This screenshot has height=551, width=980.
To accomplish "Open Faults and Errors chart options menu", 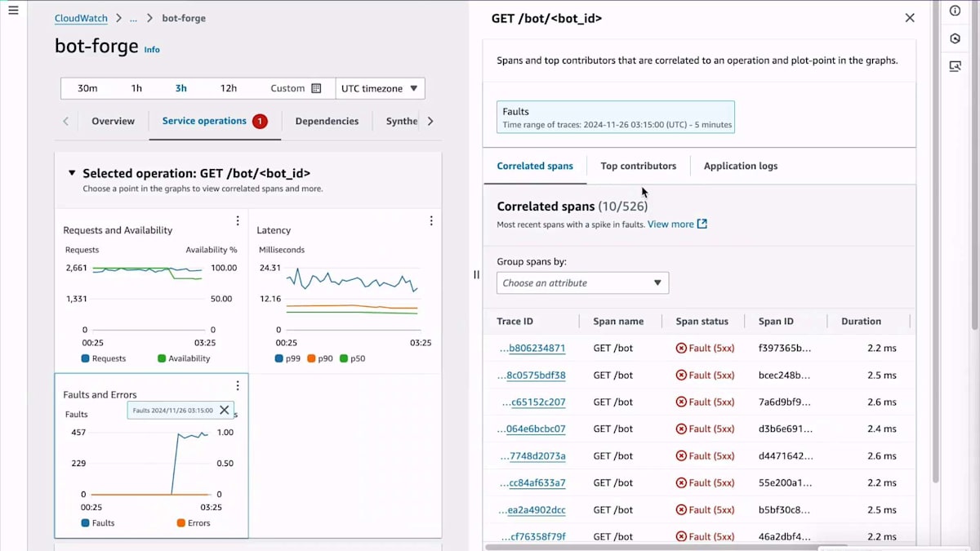I will coord(238,386).
